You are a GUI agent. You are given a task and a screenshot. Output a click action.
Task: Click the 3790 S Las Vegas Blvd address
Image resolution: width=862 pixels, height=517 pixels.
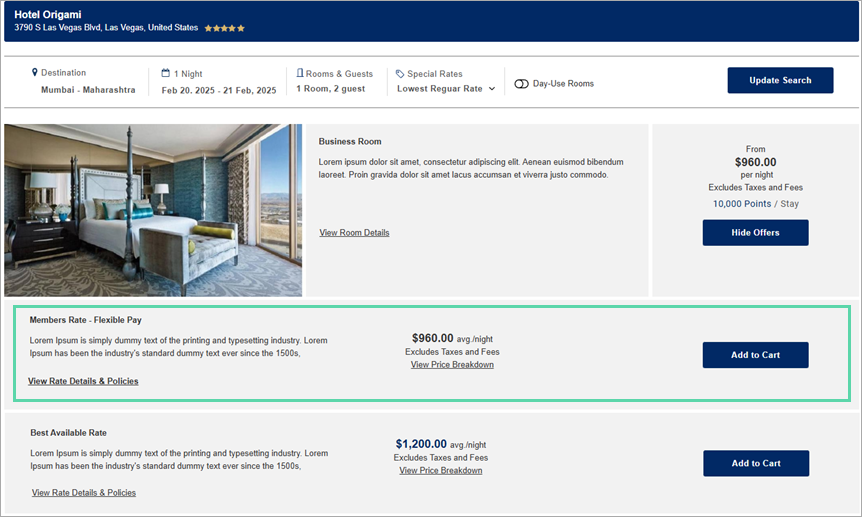pos(106,28)
